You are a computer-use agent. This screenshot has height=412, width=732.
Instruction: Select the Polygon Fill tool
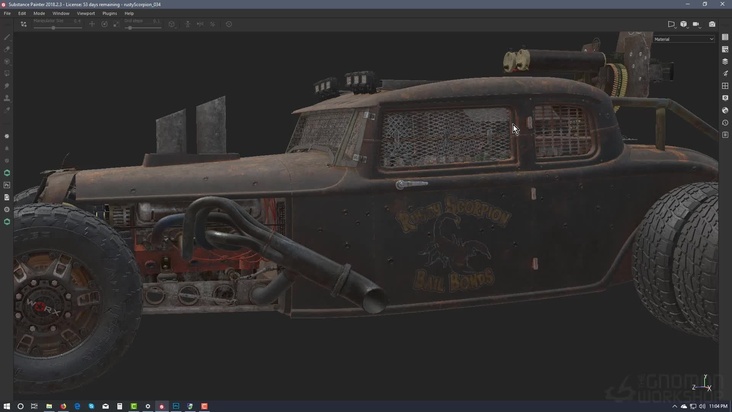[x=7, y=74]
